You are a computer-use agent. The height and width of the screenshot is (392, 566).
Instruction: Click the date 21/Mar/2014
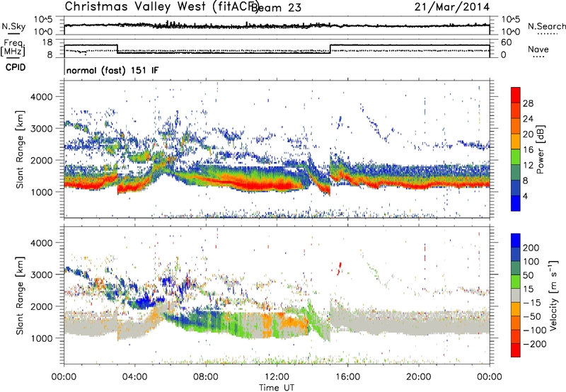pyautogui.click(x=452, y=7)
